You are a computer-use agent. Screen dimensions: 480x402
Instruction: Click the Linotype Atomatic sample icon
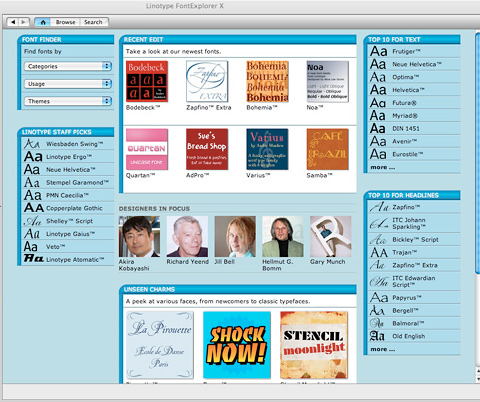[x=34, y=258]
